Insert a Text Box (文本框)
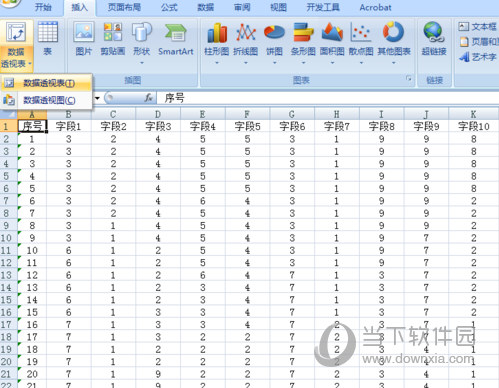The height and width of the screenshot is (388, 499). pyautogui.click(x=478, y=26)
